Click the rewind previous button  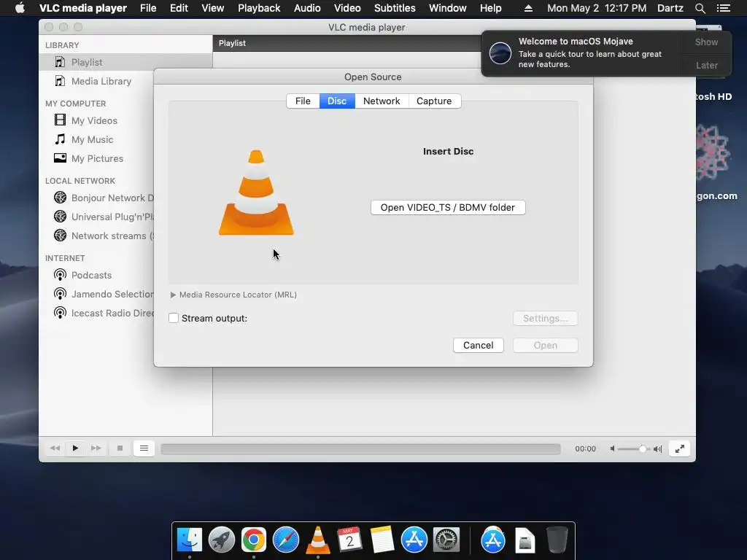(x=55, y=448)
